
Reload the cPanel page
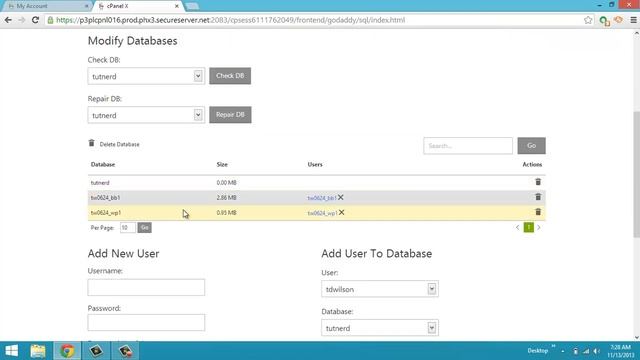[x=35, y=20]
